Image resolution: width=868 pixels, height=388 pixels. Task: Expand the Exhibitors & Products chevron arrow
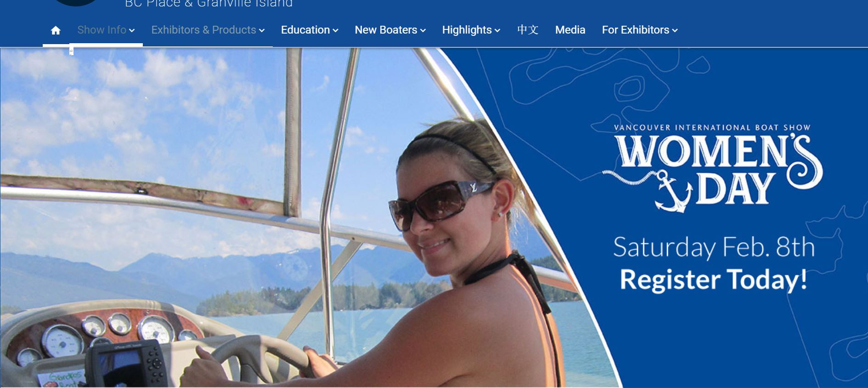pyautogui.click(x=262, y=31)
